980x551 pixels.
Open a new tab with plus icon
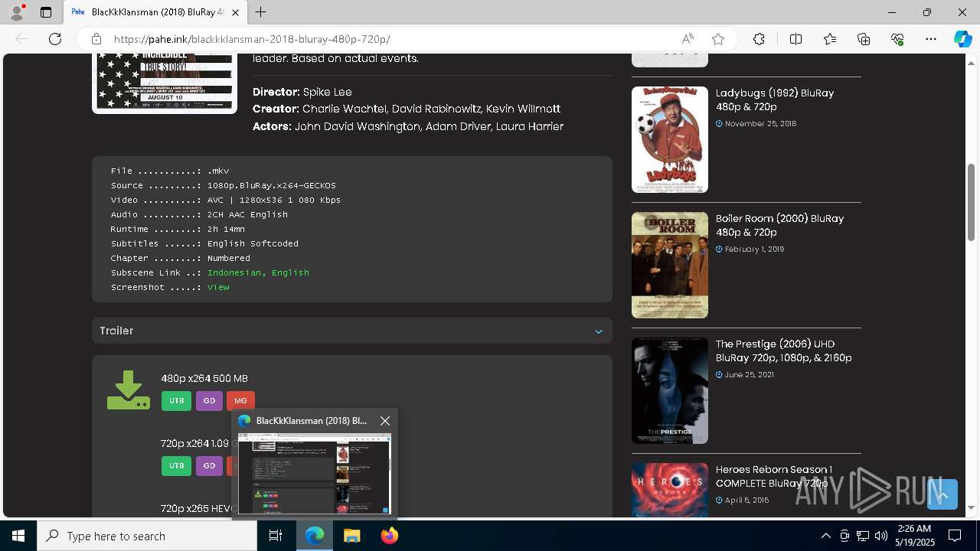pos(261,12)
